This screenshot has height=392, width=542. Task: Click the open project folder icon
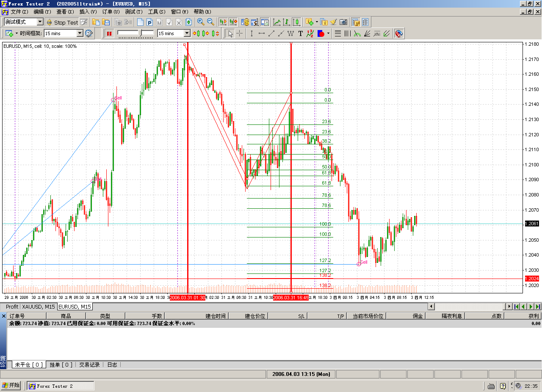pos(96,22)
